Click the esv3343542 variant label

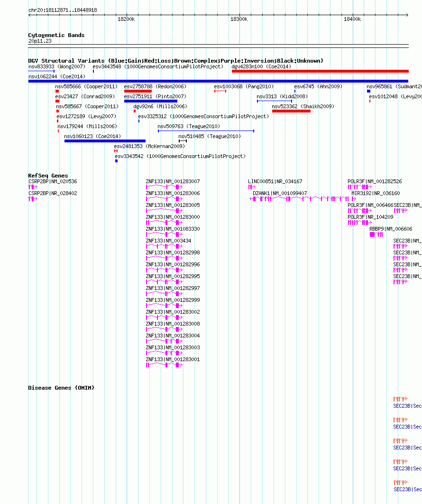click(x=180, y=156)
